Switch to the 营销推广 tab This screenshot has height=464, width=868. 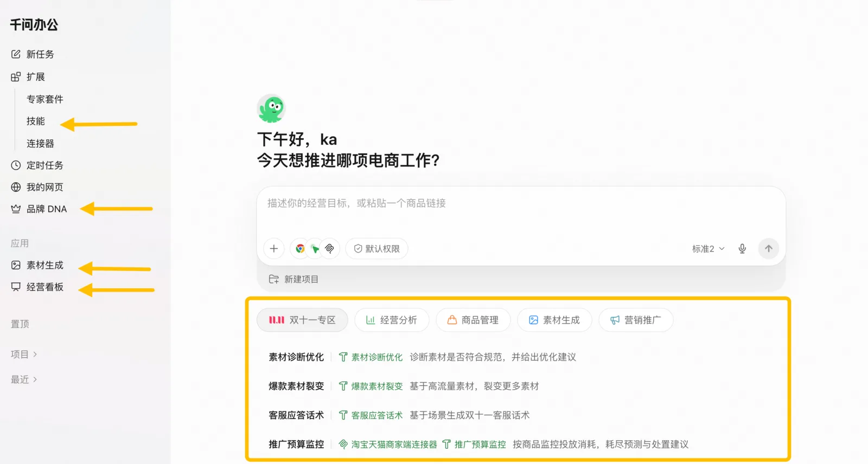(x=636, y=320)
